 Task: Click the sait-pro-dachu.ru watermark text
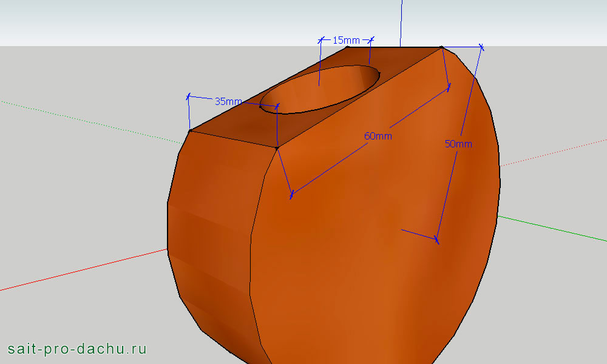point(77,349)
